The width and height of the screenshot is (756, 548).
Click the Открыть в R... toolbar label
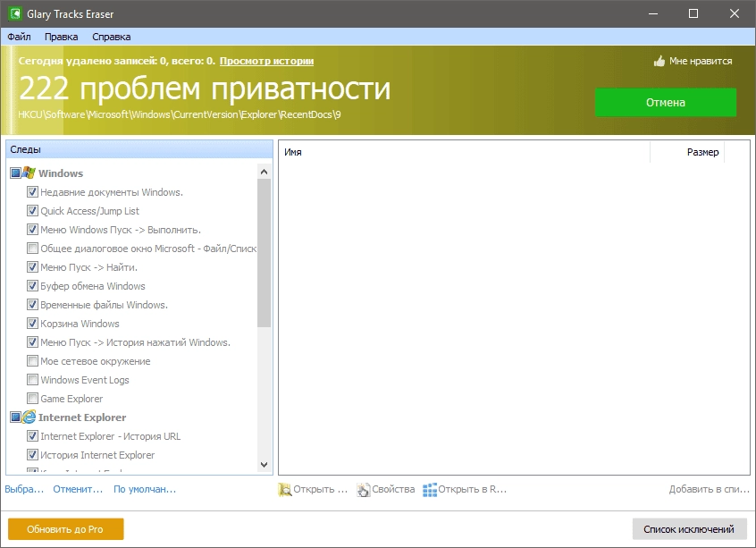click(x=473, y=489)
